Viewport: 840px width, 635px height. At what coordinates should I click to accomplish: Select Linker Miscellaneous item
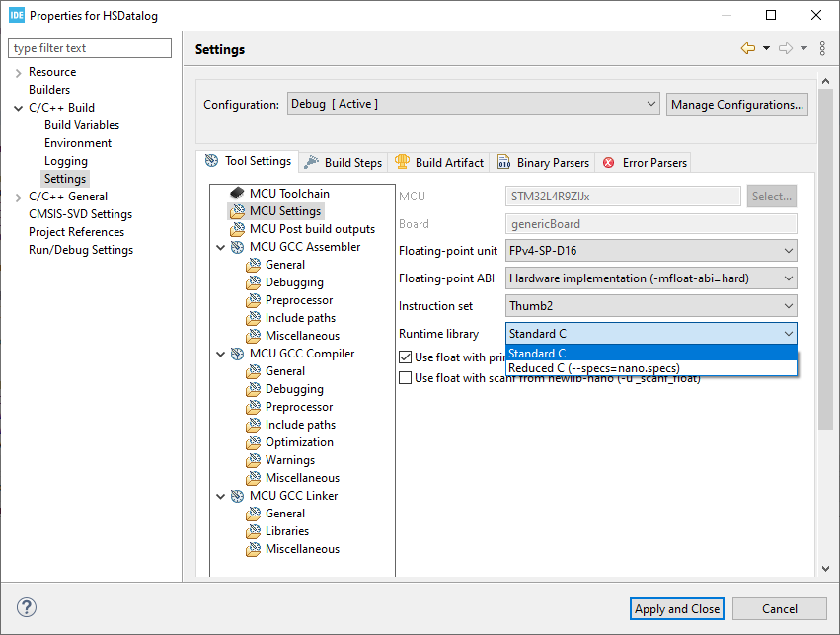pyautogui.click(x=302, y=549)
